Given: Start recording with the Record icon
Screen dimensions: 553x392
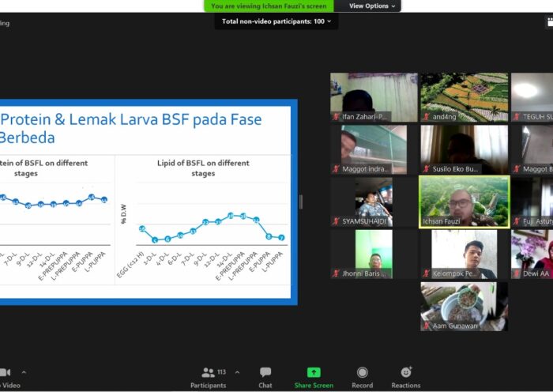Looking at the screenshot, I should pyautogui.click(x=362, y=372).
